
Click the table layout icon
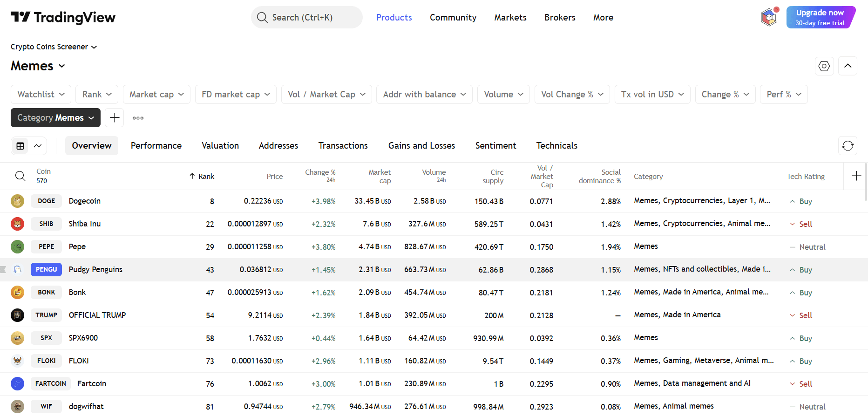(x=20, y=146)
